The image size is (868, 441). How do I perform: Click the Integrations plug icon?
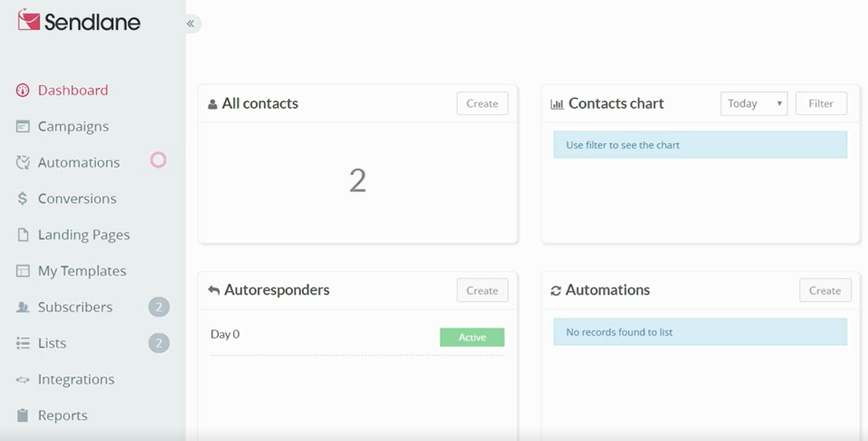coord(23,379)
